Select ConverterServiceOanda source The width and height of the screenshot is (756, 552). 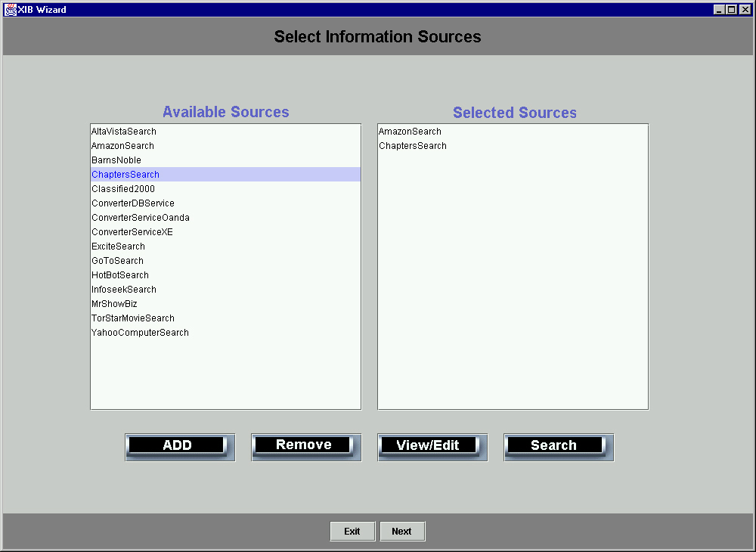click(225, 218)
